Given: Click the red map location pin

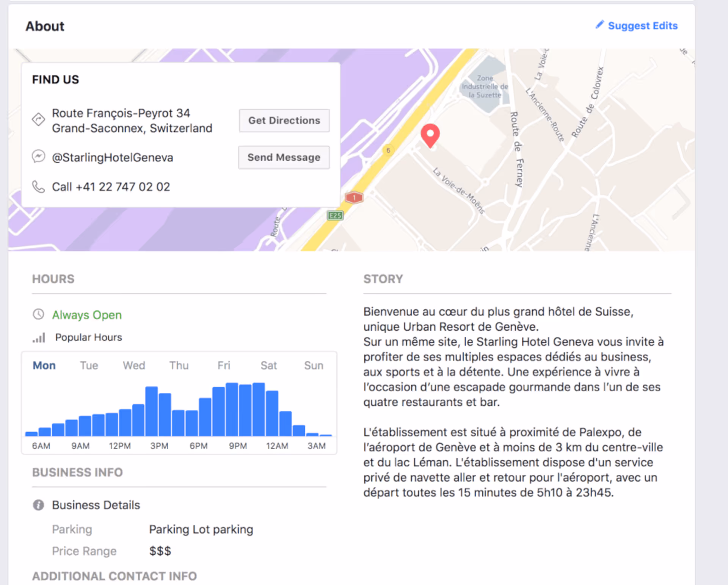Looking at the screenshot, I should (430, 135).
